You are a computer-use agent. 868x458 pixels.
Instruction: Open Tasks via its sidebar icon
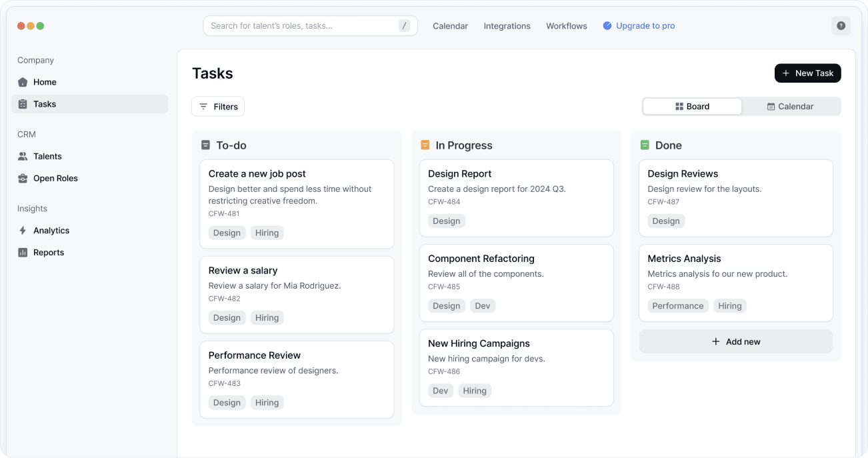tap(23, 103)
